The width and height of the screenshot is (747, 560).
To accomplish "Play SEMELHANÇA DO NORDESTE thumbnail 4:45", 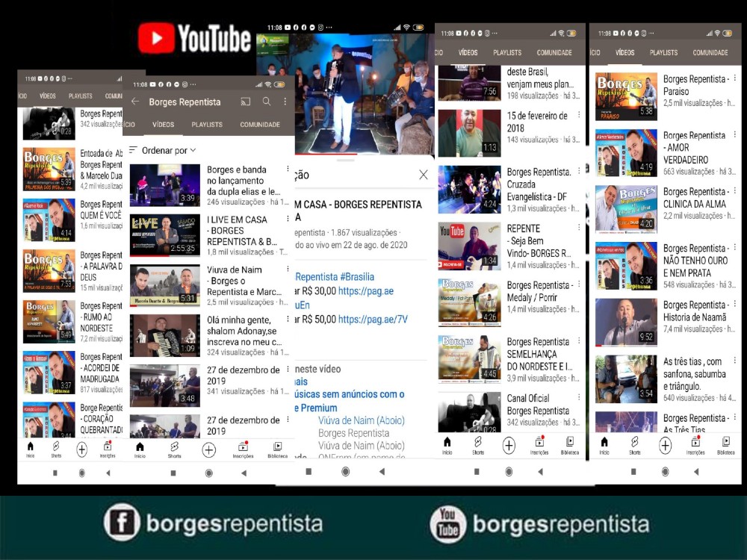I will [x=469, y=358].
